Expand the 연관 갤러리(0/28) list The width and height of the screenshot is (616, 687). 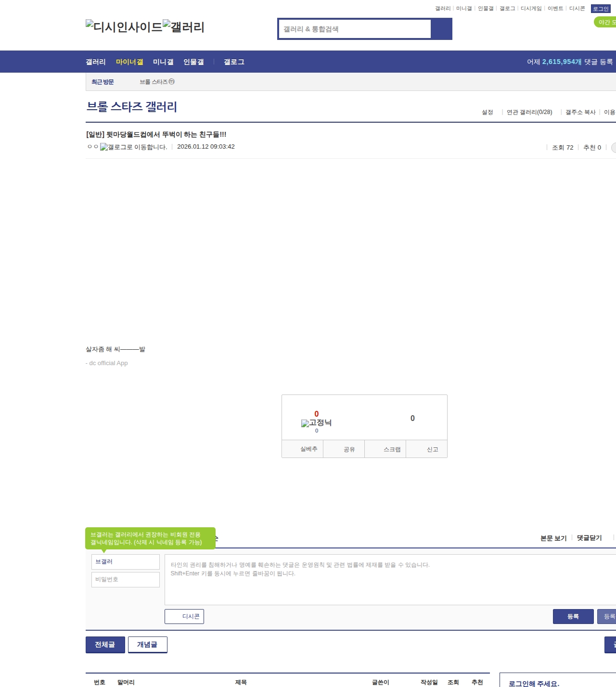point(529,112)
